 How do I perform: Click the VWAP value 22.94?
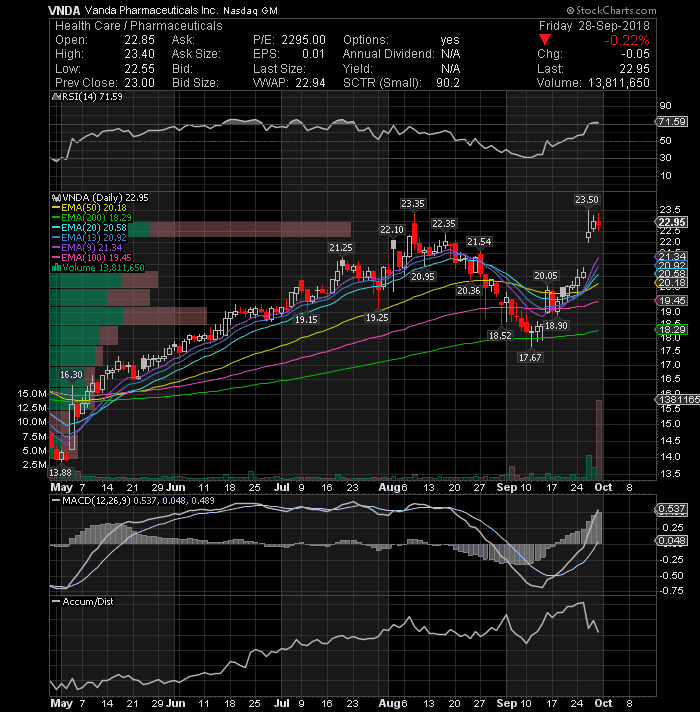(x=311, y=83)
